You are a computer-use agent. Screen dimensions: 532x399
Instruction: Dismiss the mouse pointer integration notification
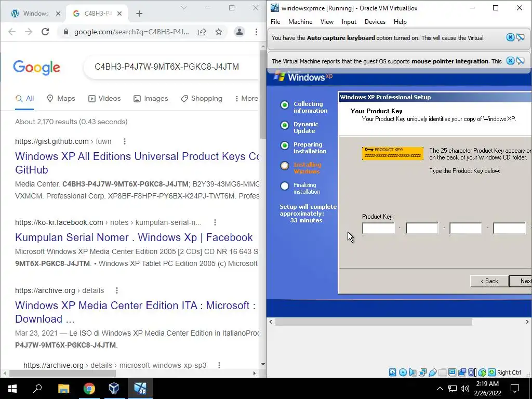click(x=510, y=61)
